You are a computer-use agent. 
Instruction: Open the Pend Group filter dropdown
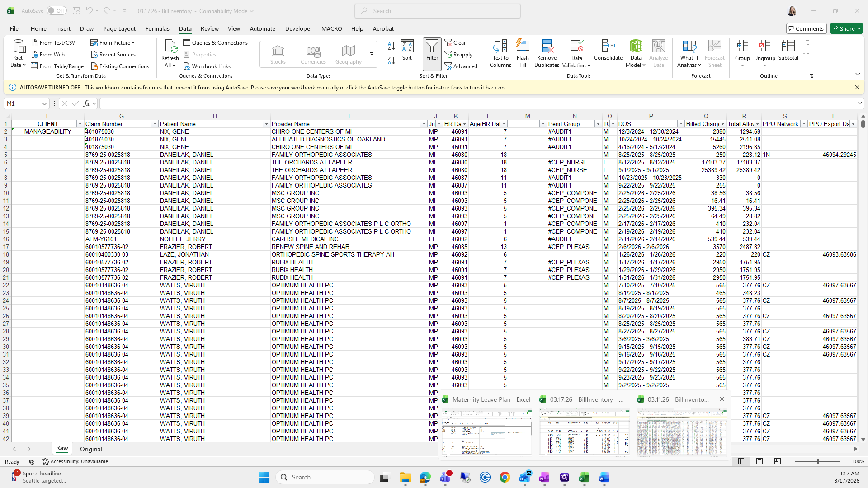click(598, 124)
